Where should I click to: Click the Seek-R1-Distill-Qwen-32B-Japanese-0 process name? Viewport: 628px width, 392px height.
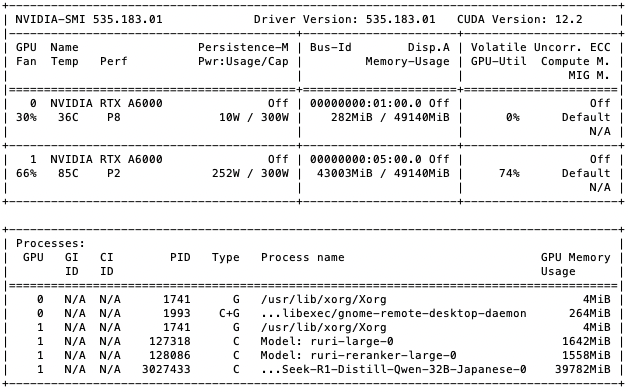394,369
